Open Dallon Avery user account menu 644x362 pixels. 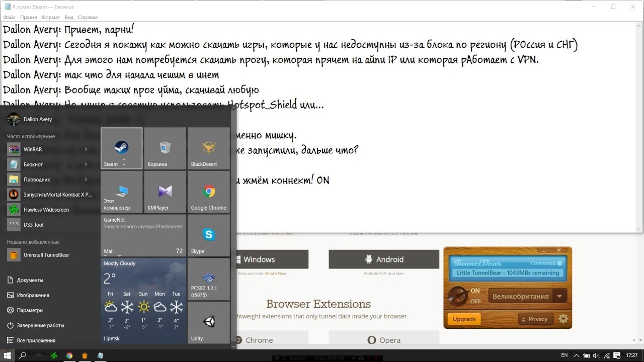pos(30,119)
